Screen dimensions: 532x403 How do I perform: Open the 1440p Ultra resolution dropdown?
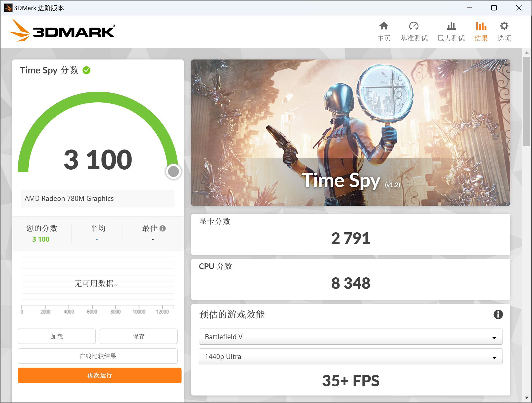click(x=350, y=357)
